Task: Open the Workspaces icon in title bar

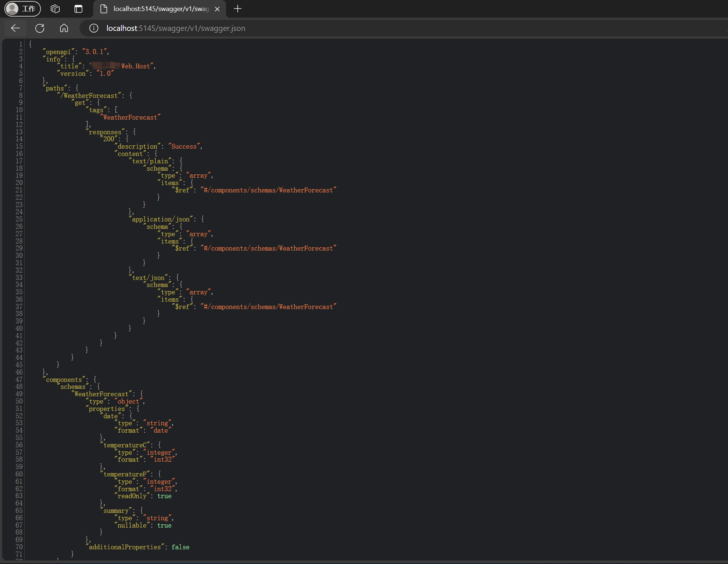Action: [55, 9]
